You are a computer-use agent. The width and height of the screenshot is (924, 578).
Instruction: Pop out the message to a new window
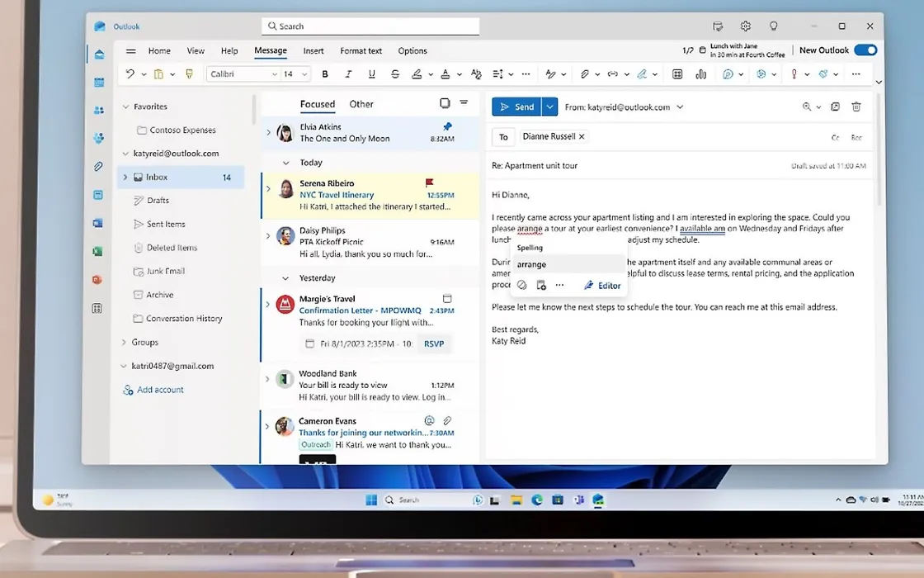pos(835,107)
